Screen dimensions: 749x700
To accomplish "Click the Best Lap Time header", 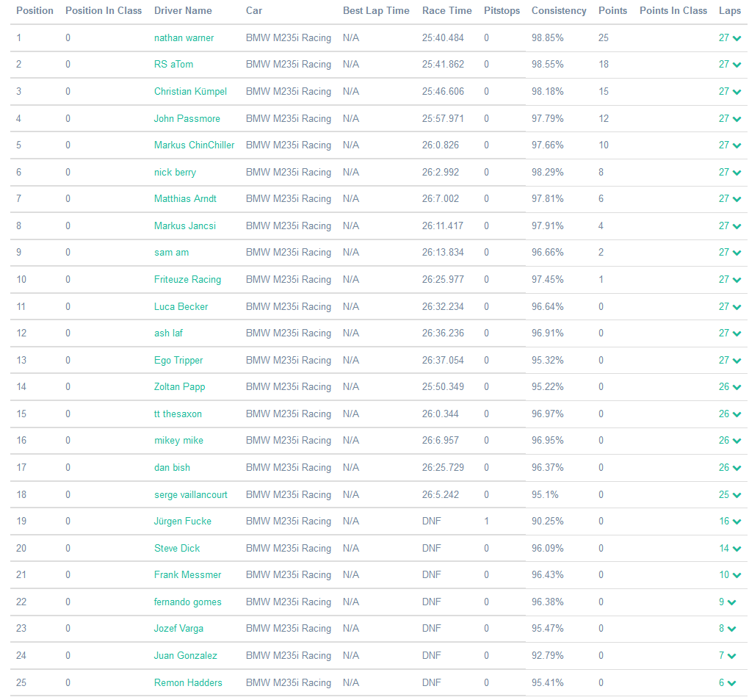I will click(x=376, y=11).
